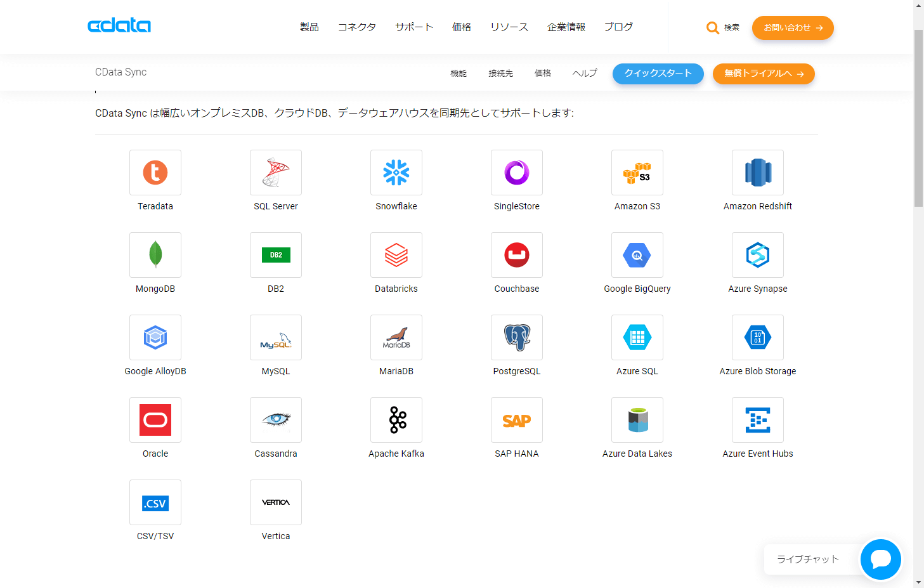Start the 無償トライアルへ free trial
Image resolution: width=924 pixels, height=588 pixels.
(x=764, y=74)
